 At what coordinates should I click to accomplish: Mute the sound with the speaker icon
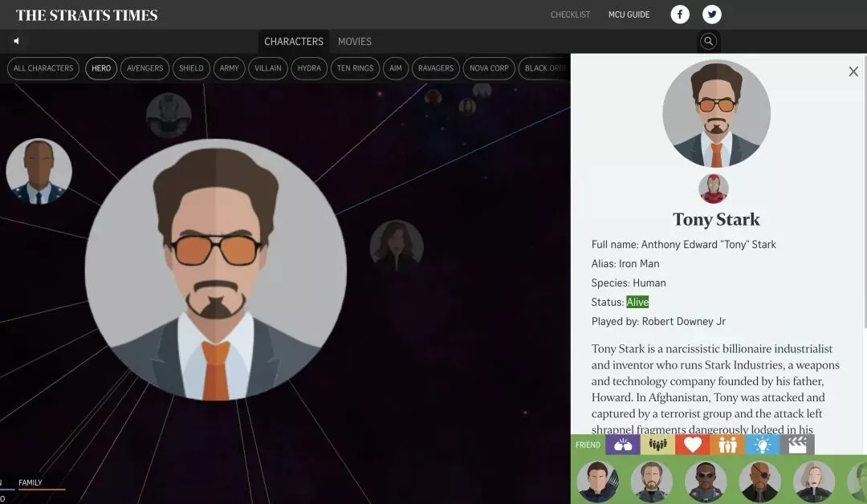point(17,41)
